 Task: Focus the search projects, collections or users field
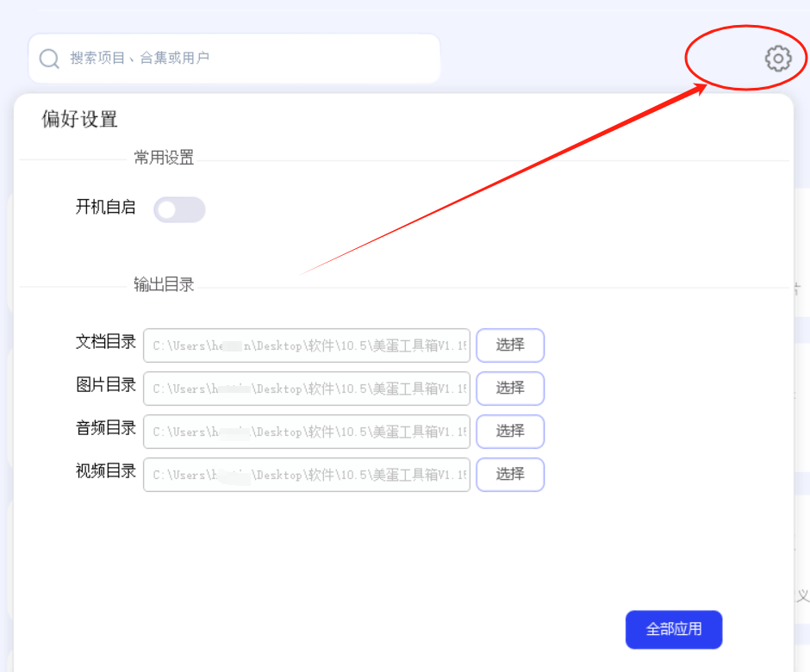[x=234, y=59]
